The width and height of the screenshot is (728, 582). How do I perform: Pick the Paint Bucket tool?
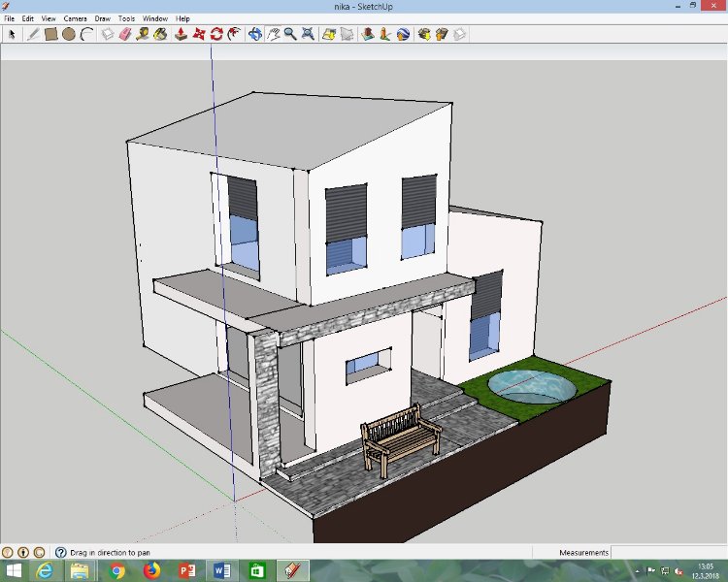(160, 34)
